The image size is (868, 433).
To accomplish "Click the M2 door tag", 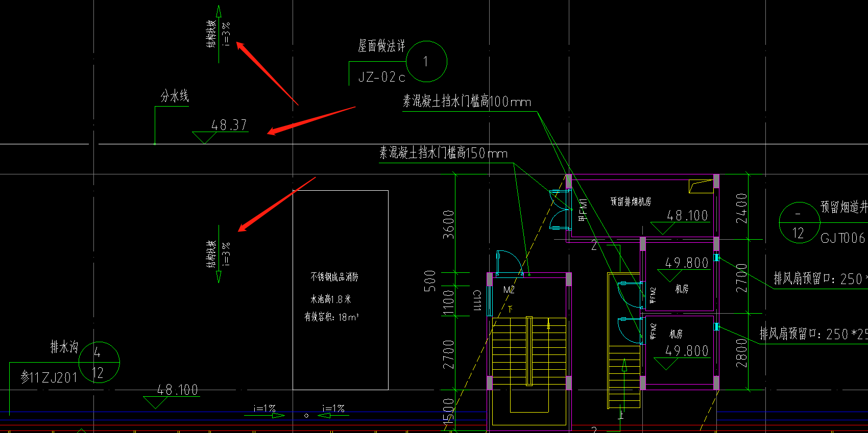I will point(509,290).
